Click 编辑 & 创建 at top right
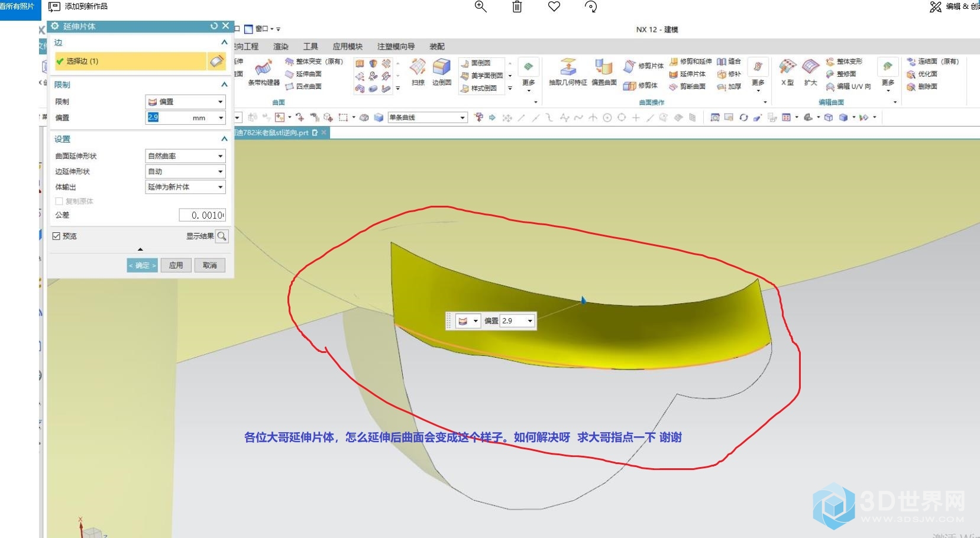The height and width of the screenshot is (538, 980). pos(955,7)
